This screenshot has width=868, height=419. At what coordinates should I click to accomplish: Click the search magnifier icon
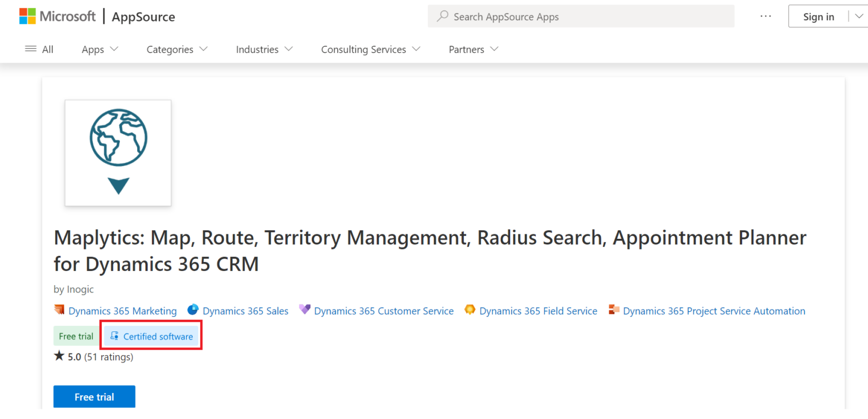pyautogui.click(x=442, y=16)
